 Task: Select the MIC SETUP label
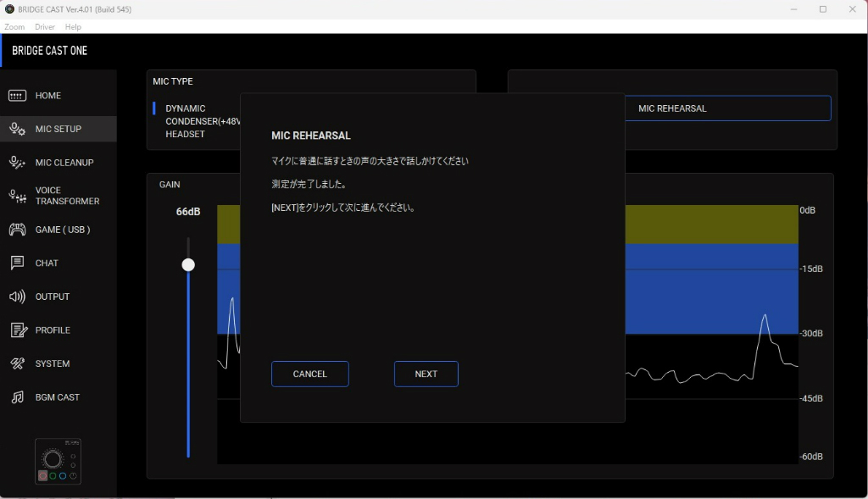coord(58,129)
